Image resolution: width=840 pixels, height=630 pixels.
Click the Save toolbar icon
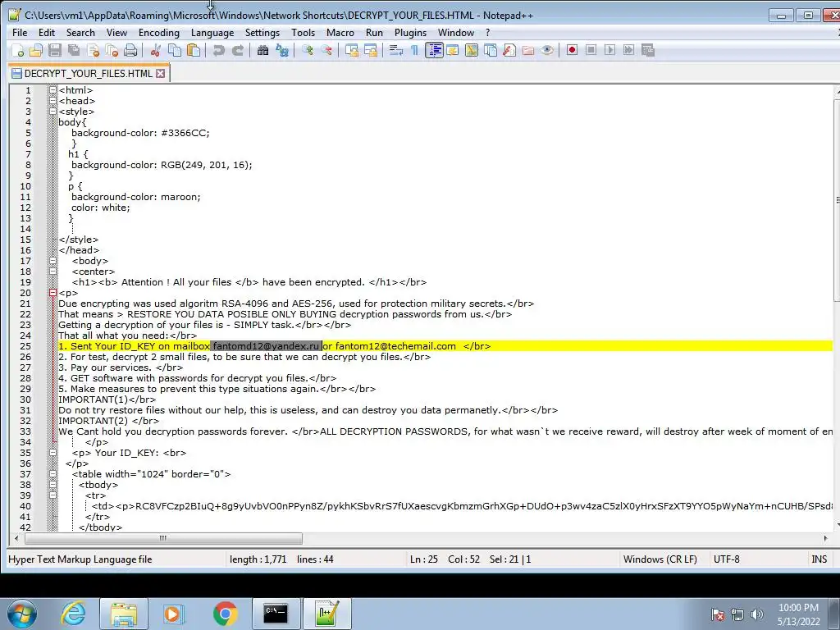(55, 50)
